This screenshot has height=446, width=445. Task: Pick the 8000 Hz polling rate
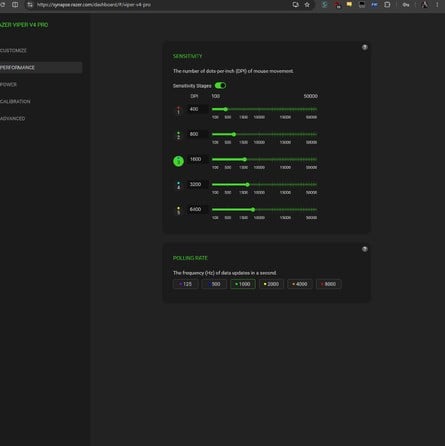click(x=328, y=284)
